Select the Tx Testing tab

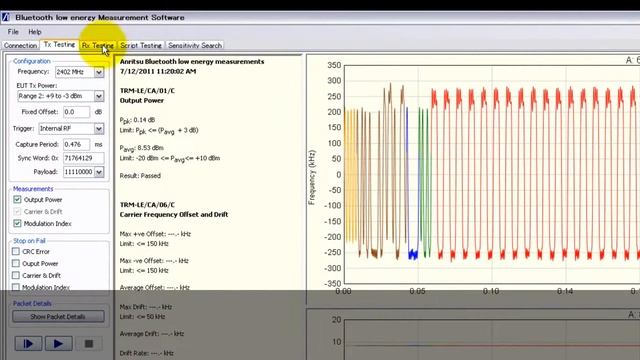(x=60, y=44)
